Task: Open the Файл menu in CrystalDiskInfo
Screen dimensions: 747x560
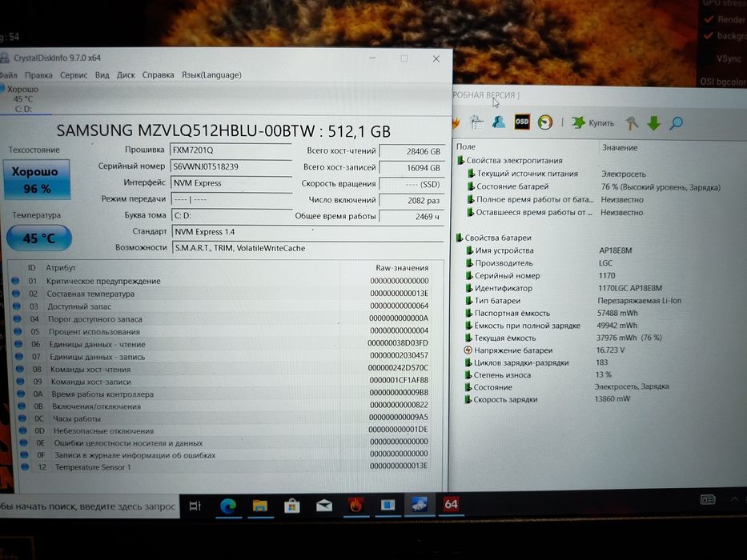Action: click(x=8, y=75)
